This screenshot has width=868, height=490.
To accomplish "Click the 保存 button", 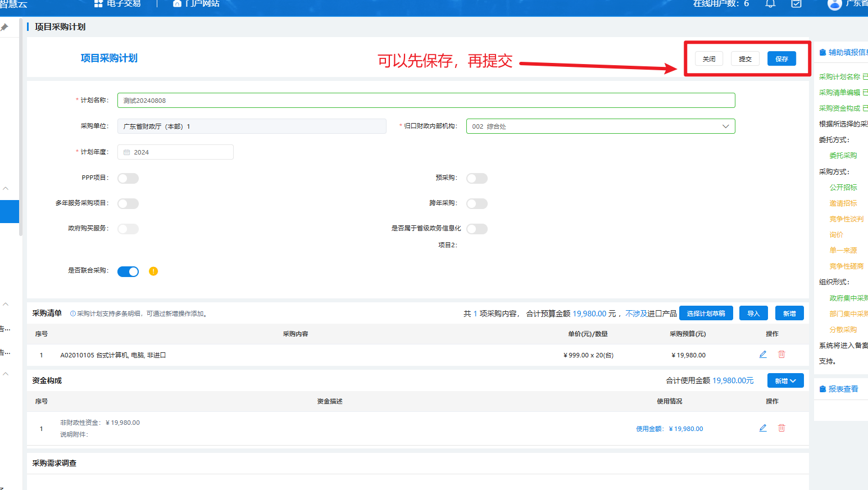I will [x=781, y=58].
